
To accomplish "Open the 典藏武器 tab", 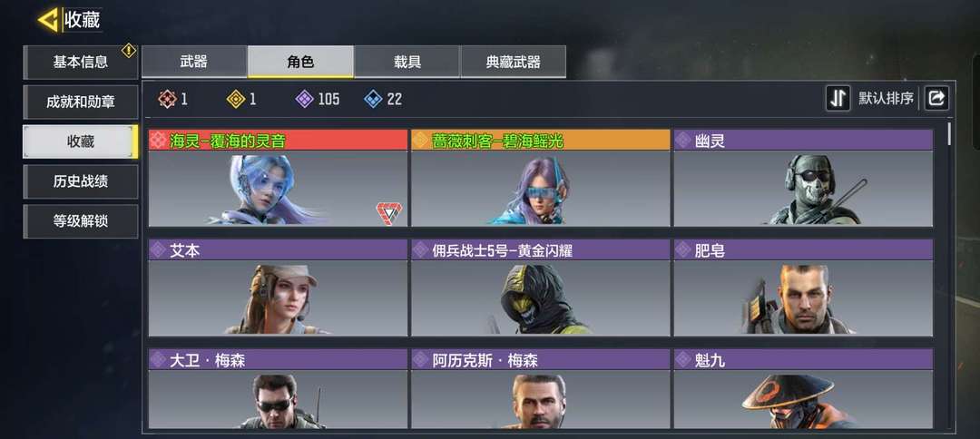I will tap(513, 62).
